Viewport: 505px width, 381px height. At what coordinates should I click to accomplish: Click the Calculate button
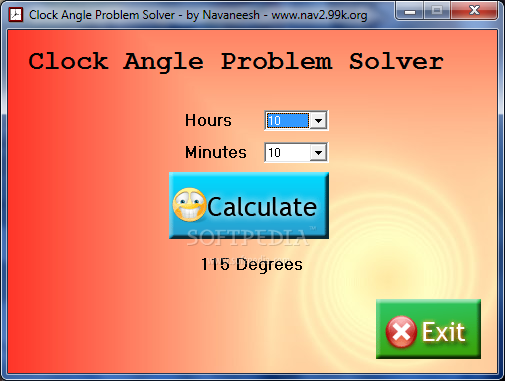(x=249, y=205)
